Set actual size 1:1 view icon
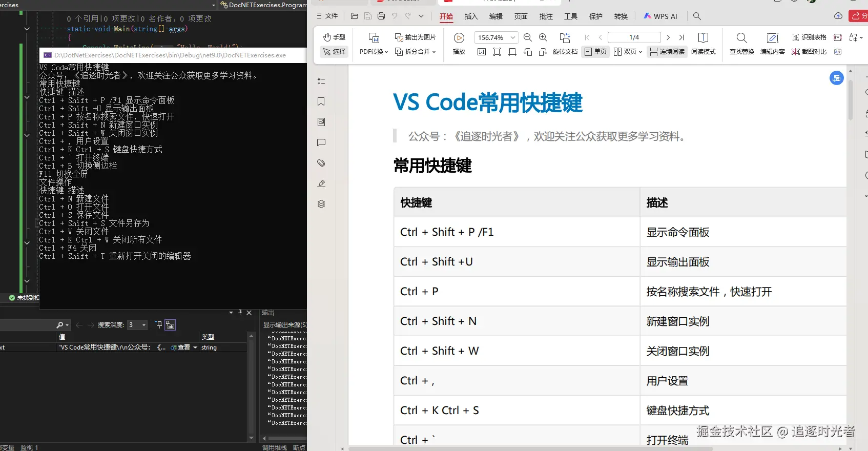Viewport: 868px width, 451px height. 481,52
